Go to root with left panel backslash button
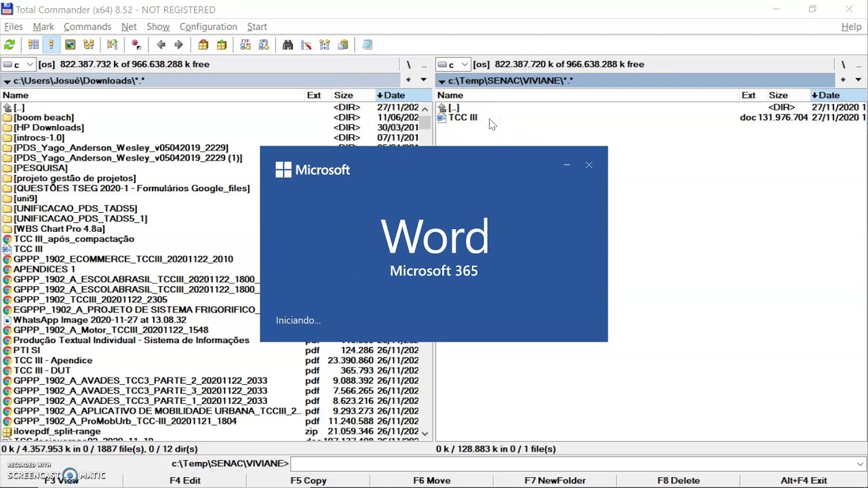 click(408, 64)
